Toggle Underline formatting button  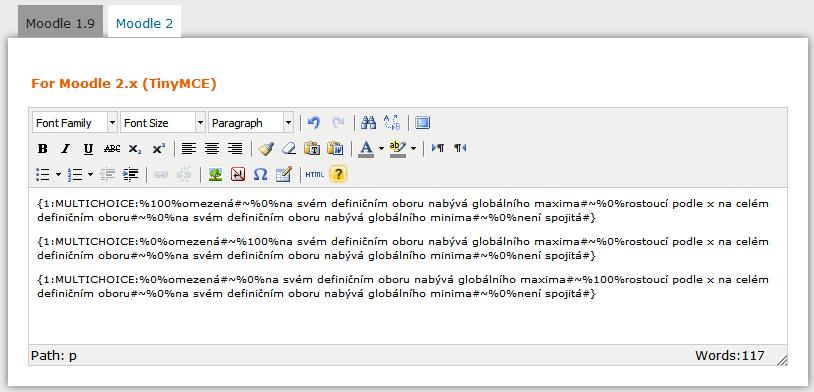pos(88,148)
